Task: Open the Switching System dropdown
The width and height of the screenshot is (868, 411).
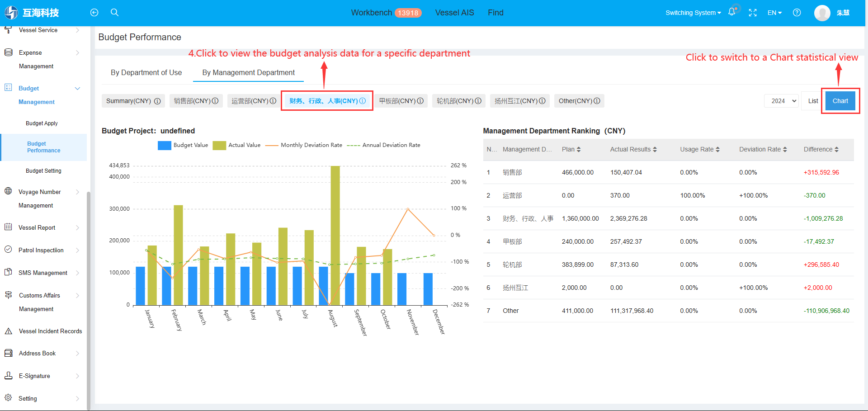Action: point(693,13)
